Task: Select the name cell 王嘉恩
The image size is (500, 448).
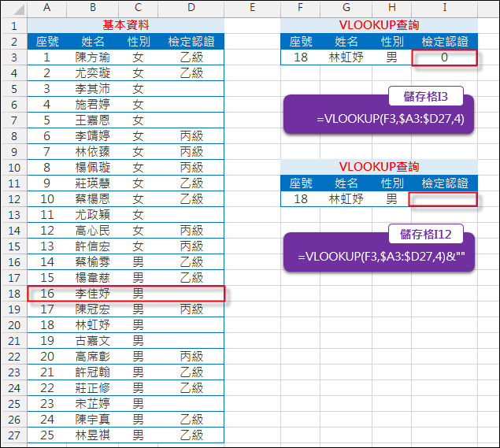Action: pos(92,120)
